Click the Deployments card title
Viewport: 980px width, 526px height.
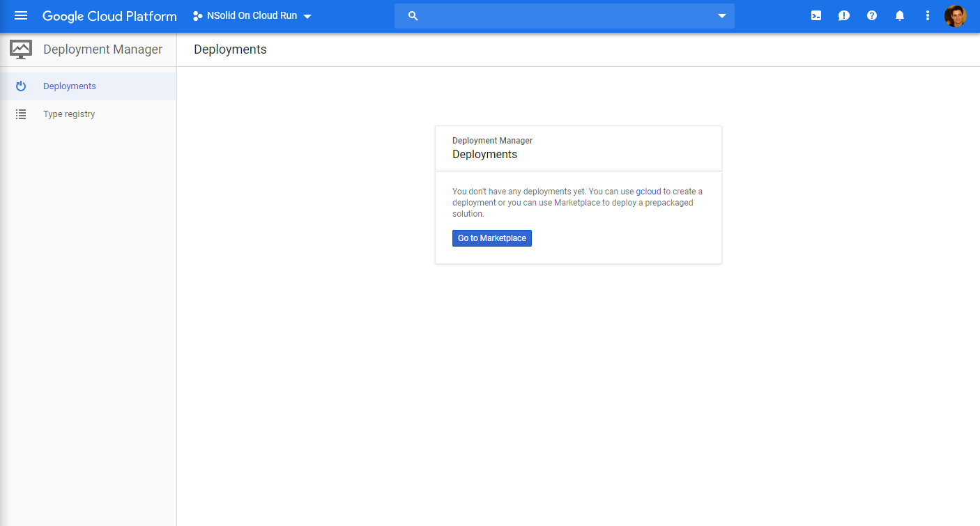484,155
